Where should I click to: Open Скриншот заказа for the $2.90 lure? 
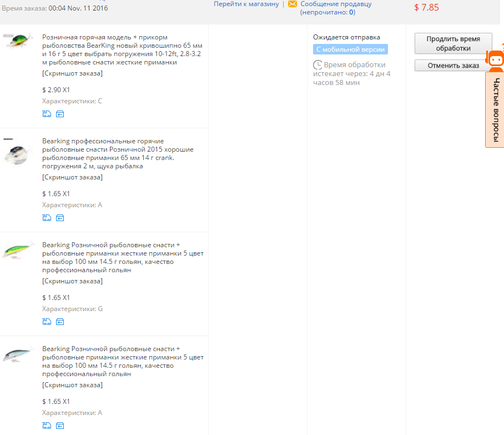[x=72, y=73]
